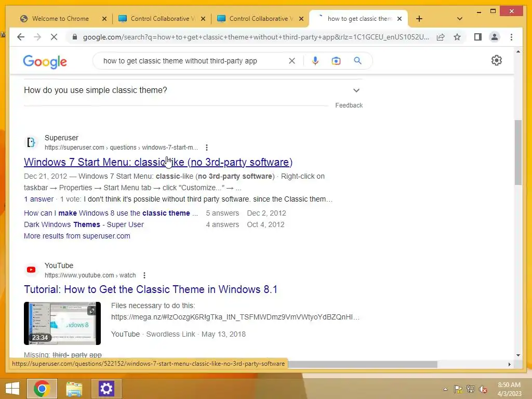Show hidden system tray icons

(x=445, y=389)
